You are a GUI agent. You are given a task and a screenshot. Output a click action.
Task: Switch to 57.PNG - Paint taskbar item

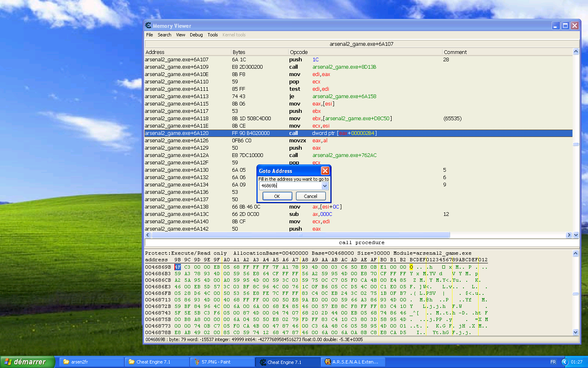pos(223,362)
